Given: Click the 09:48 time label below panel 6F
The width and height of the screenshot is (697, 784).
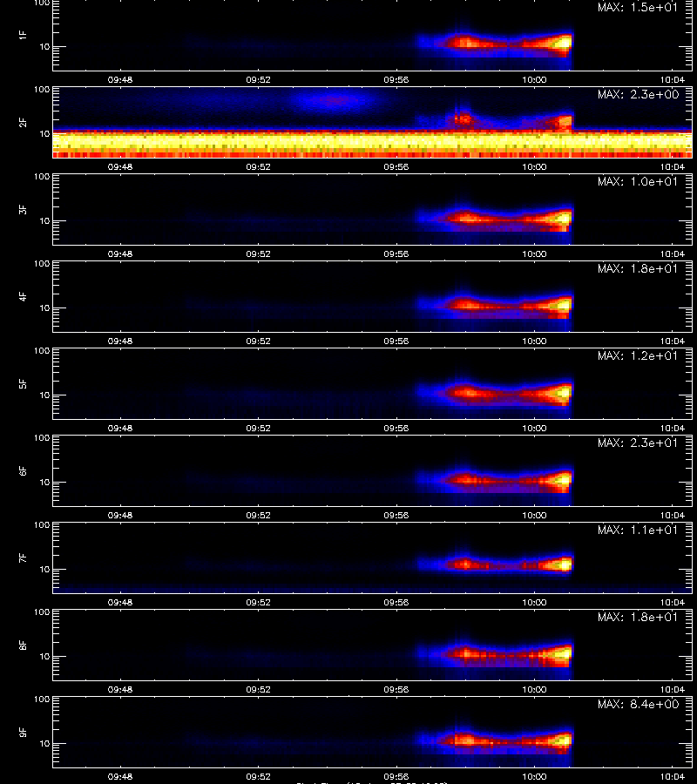Looking at the screenshot, I should pos(120,516).
